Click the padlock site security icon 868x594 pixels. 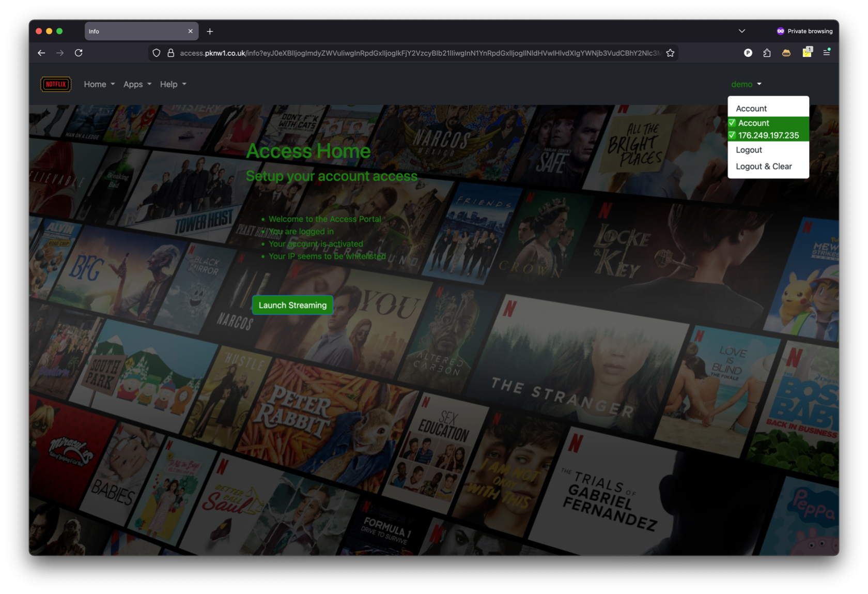[171, 53]
